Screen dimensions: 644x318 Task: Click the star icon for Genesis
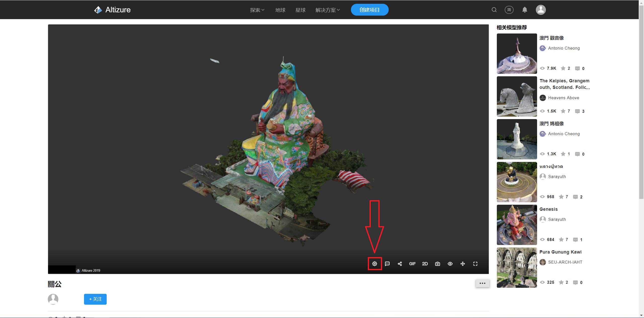pyautogui.click(x=561, y=239)
